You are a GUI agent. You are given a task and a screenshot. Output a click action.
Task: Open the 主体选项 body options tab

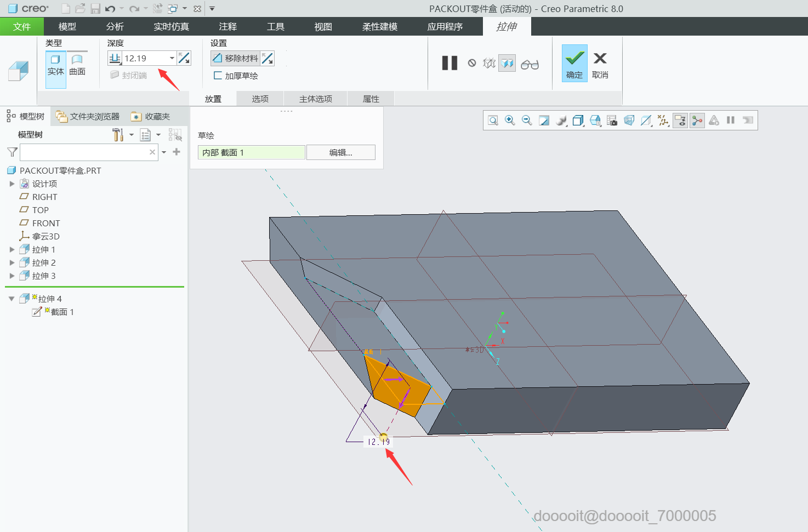[316, 99]
